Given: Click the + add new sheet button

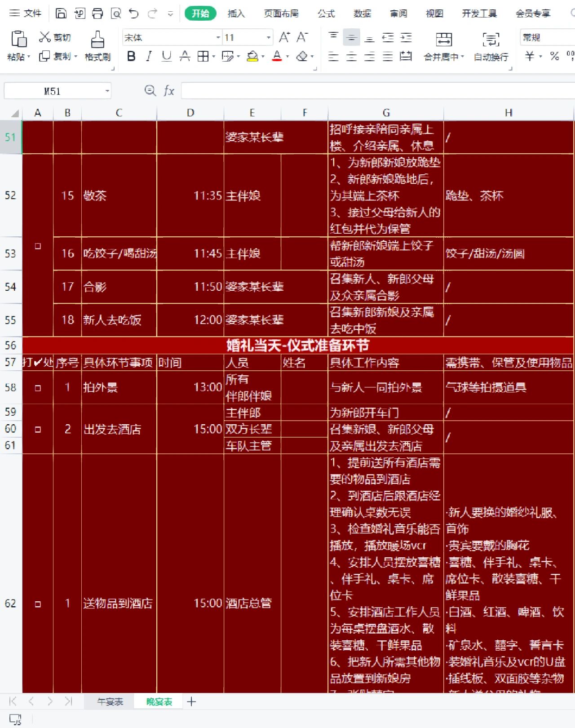Looking at the screenshot, I should coord(191,701).
